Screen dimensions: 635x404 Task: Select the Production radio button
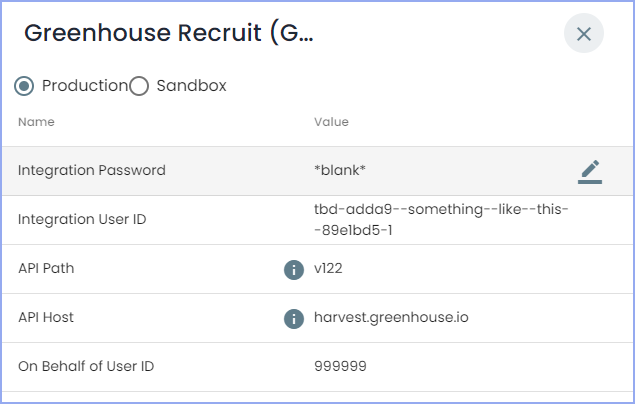click(x=25, y=86)
